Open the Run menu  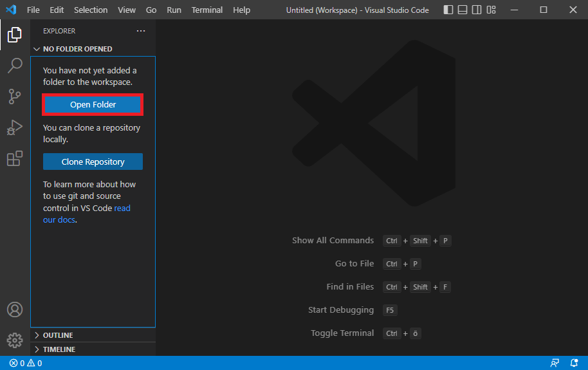pos(174,10)
